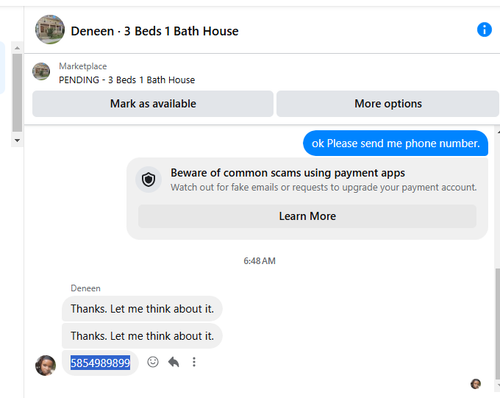Click the 6:48 AM timestamp
This screenshot has height=398, width=500.
coord(259,261)
